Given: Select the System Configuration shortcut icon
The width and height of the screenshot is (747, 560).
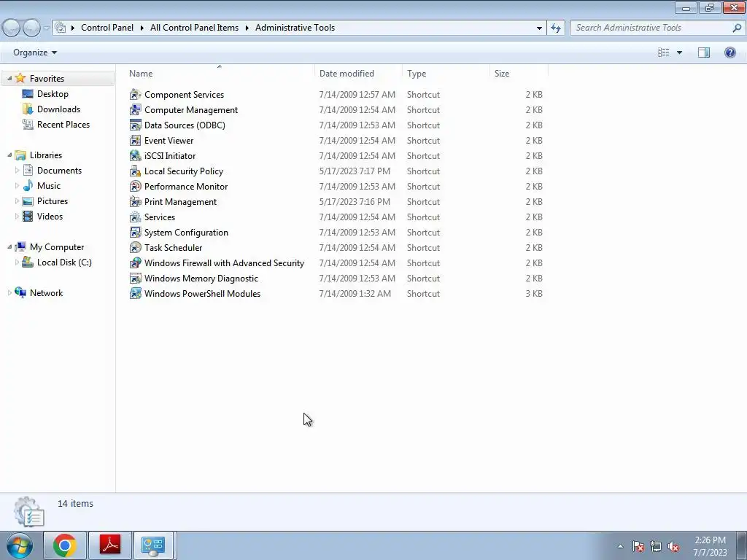Looking at the screenshot, I should pyautogui.click(x=135, y=233).
